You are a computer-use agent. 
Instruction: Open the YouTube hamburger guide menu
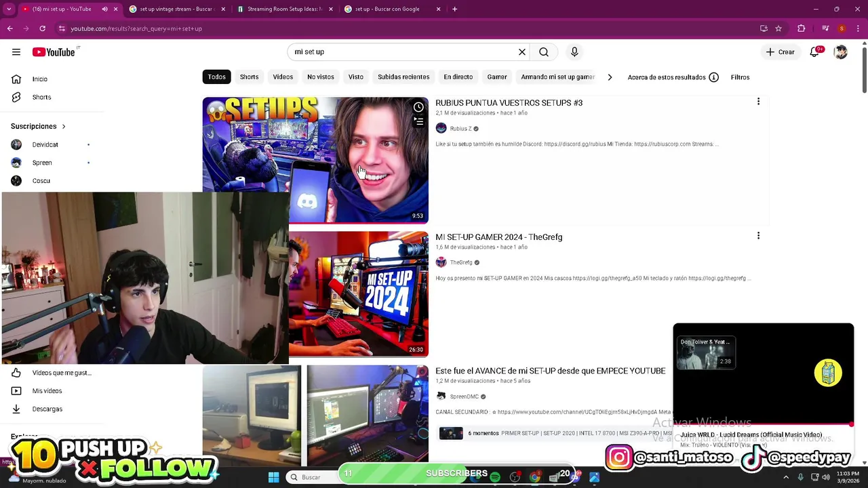[16, 52]
